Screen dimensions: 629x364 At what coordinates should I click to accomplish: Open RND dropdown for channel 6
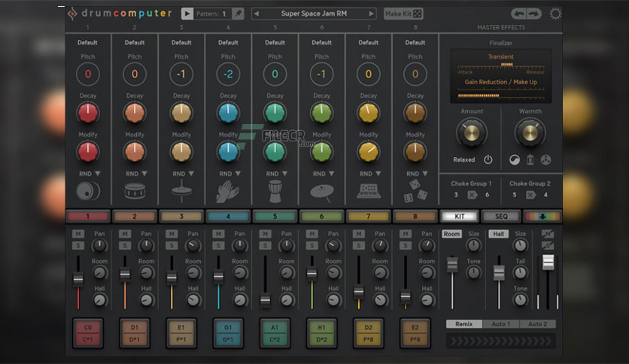click(x=324, y=174)
